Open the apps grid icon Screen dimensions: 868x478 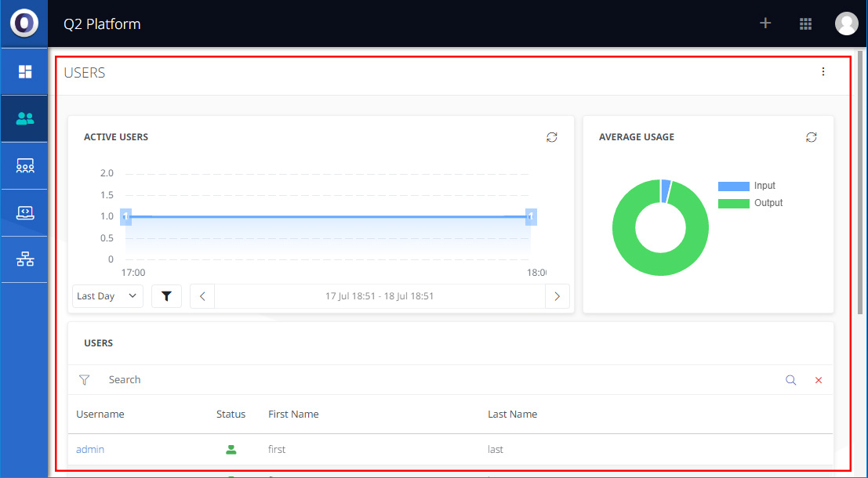pyautogui.click(x=805, y=24)
